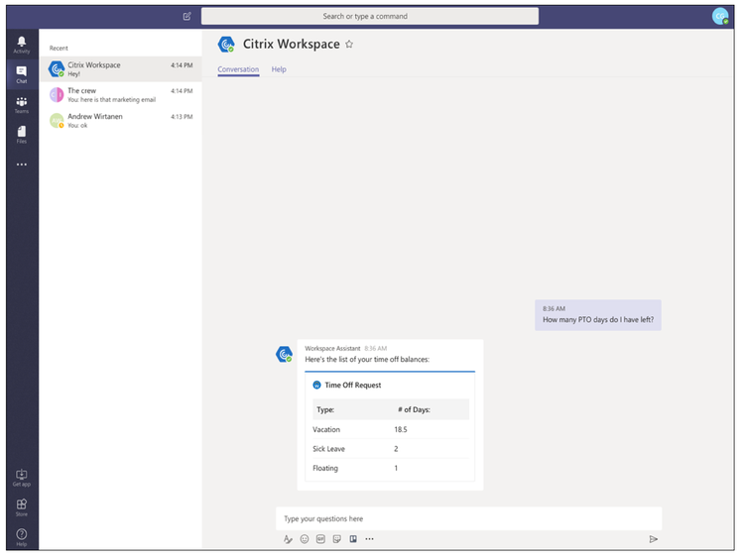This screenshot has height=560, width=744.
Task: Open more compose options ellipsis
Action: pyautogui.click(x=369, y=539)
